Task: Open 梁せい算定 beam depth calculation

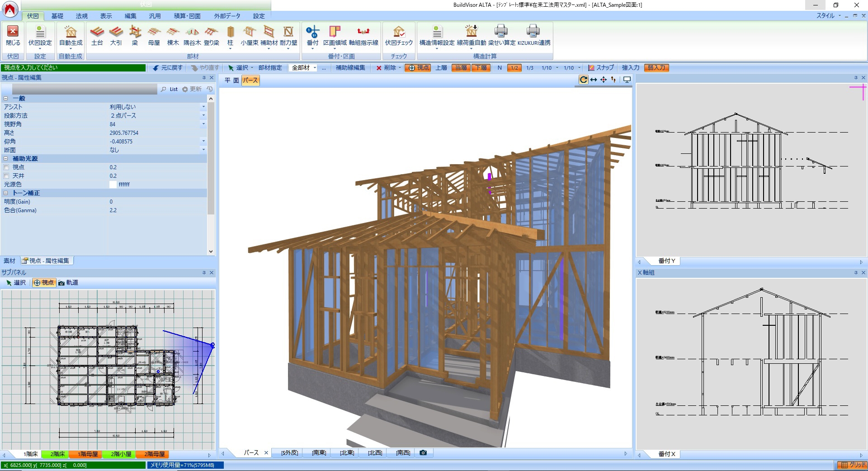Action: click(501, 36)
